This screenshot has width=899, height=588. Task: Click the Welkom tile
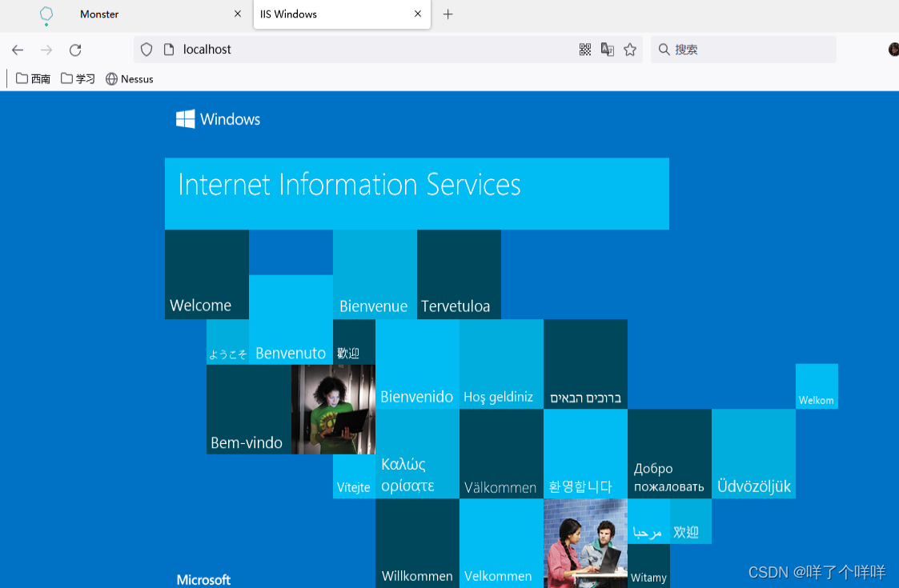coord(817,386)
